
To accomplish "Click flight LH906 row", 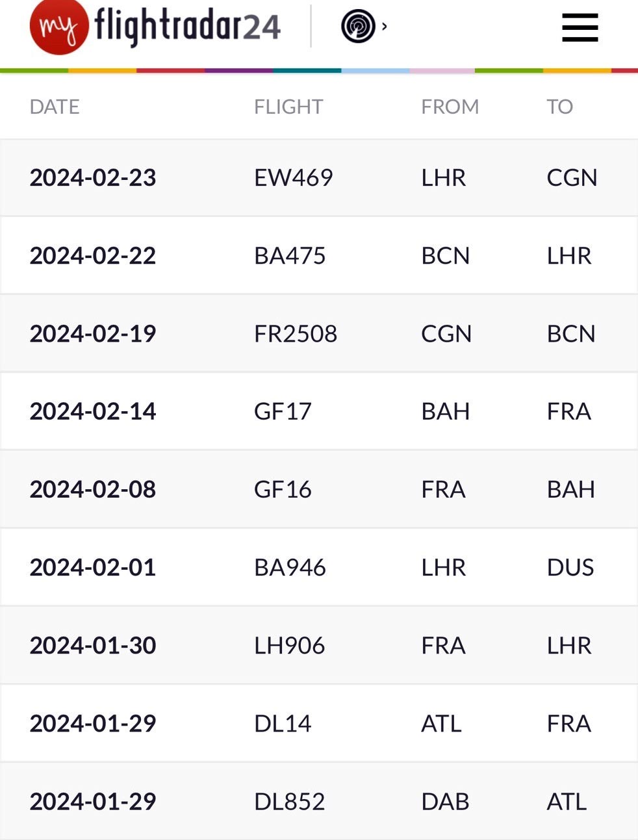I will click(x=290, y=646).
